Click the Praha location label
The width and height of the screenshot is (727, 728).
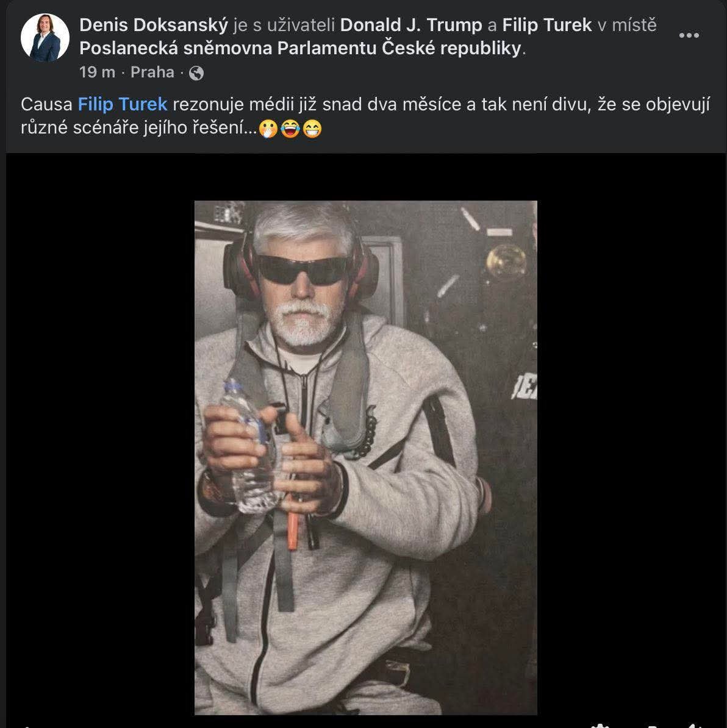coord(152,73)
